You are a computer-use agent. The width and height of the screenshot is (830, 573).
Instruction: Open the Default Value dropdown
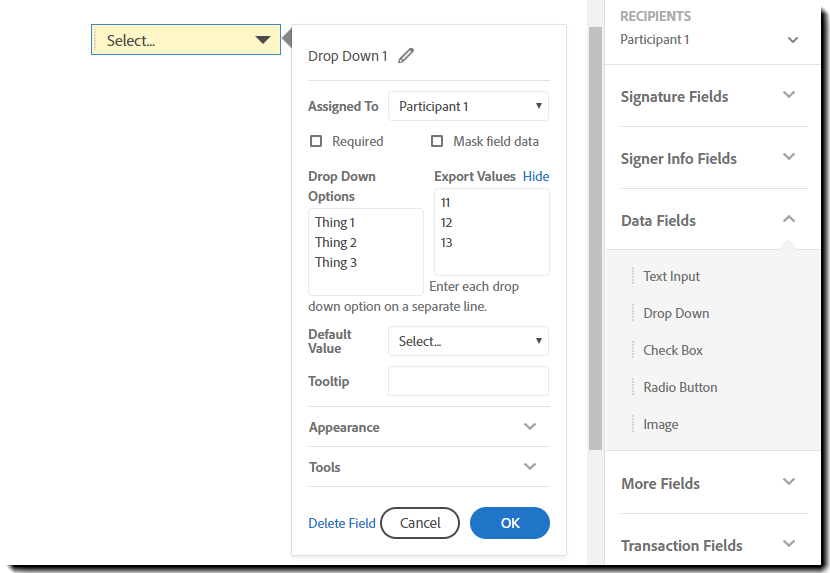[468, 341]
